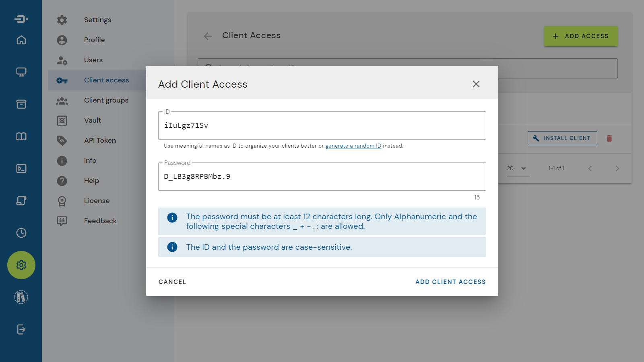Close the Add Client Access dialog
Viewport: 644px width, 362px height.
(x=476, y=84)
